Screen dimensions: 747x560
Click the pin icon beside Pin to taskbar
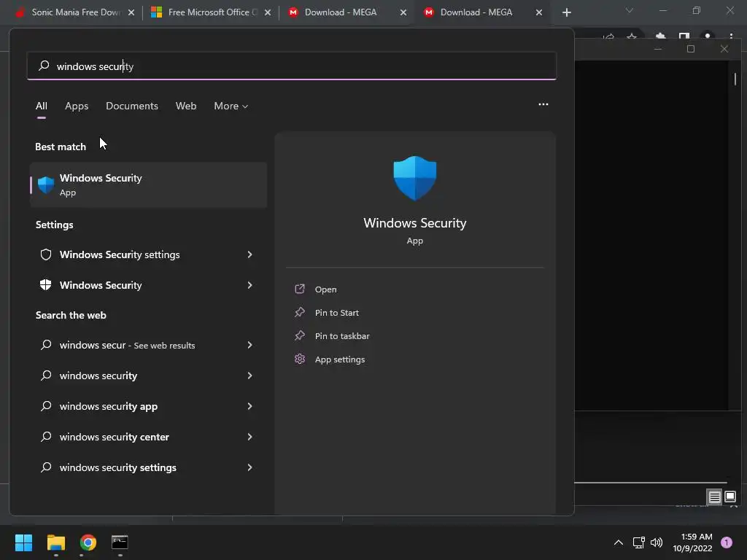coord(300,335)
